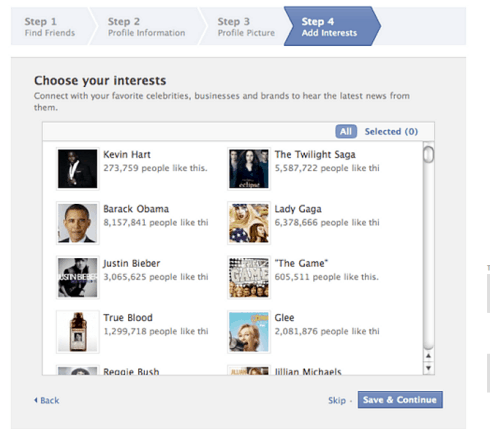Pick the Lady Gaga image
Screen dimensions: 490x429
pyautogui.click(x=249, y=223)
